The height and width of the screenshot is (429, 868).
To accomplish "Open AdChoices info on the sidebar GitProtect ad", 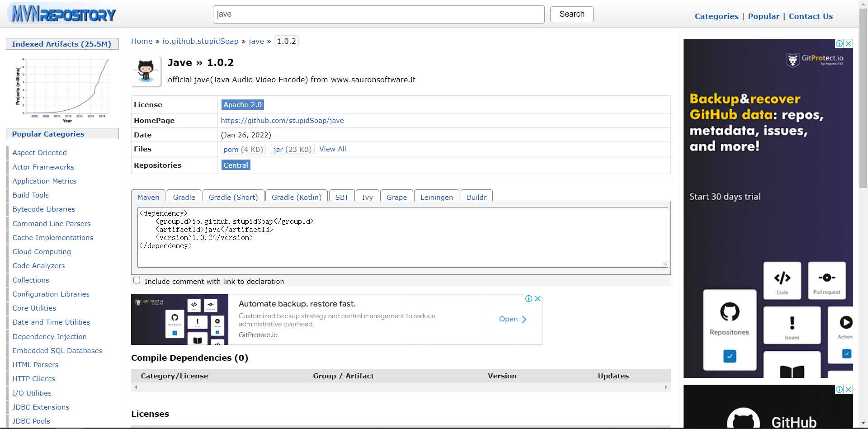I will [840, 43].
